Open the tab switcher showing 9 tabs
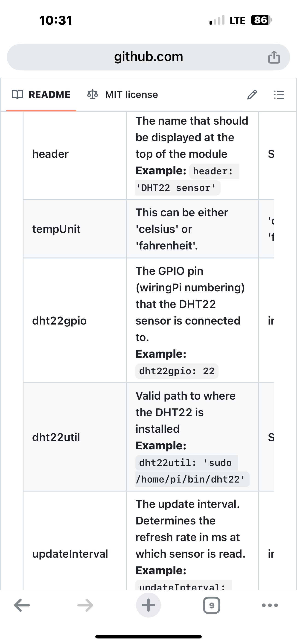Screen dimensions: 297x644 (212, 605)
